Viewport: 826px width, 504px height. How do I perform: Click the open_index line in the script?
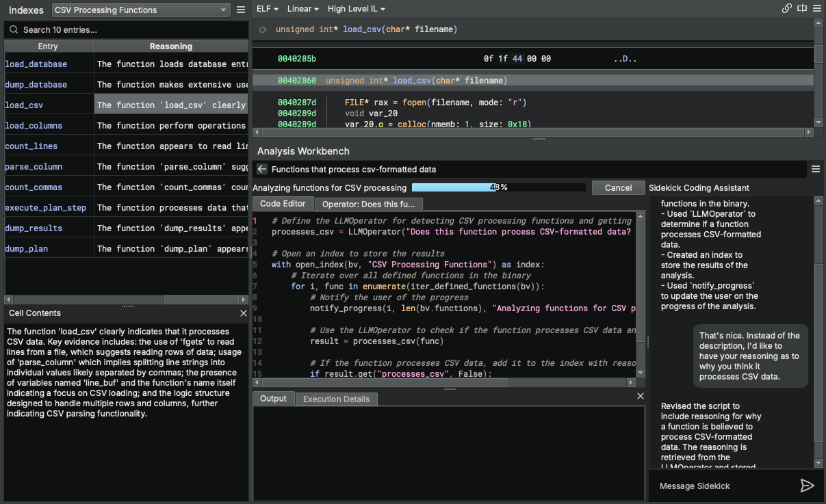[408, 265]
